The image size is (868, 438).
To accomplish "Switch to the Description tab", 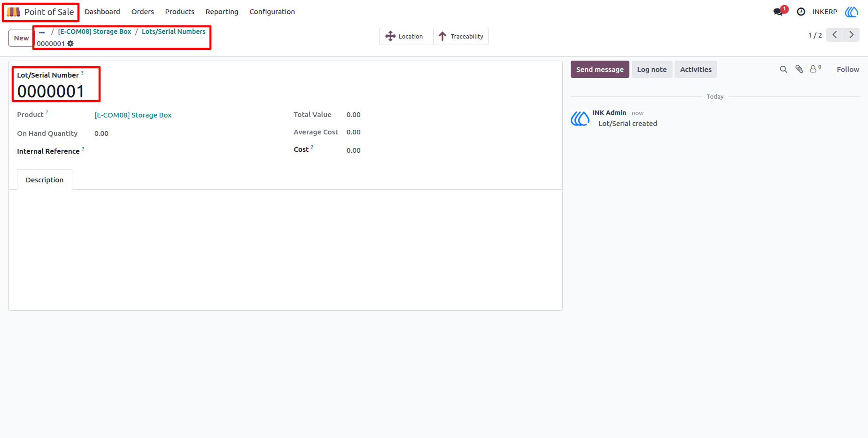I will pyautogui.click(x=45, y=180).
